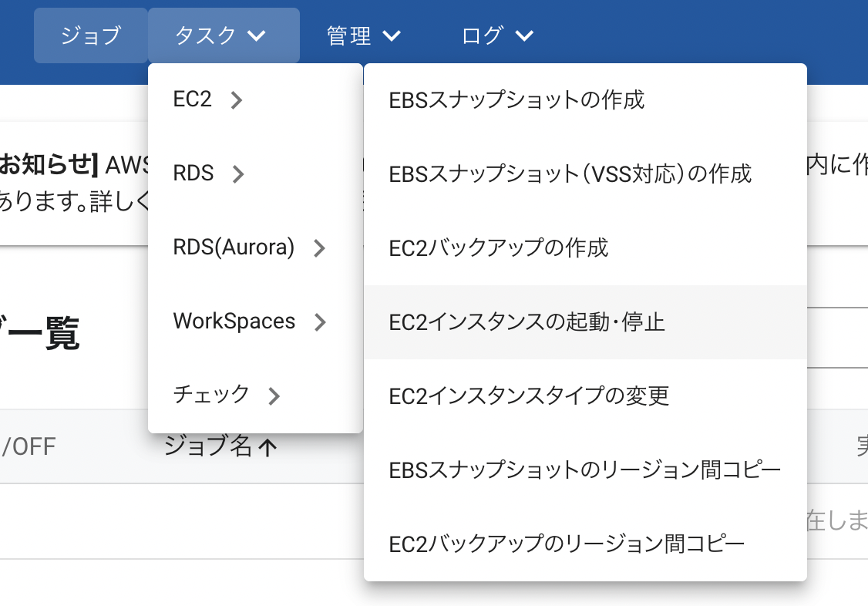
Task: Choose EC2インスタンスタイプの変更
Action: coord(529,396)
